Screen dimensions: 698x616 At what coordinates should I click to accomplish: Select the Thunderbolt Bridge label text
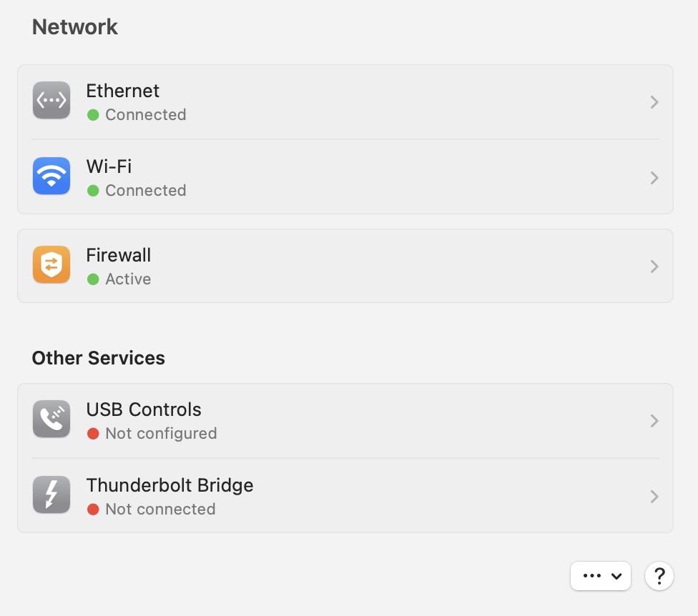tap(169, 485)
